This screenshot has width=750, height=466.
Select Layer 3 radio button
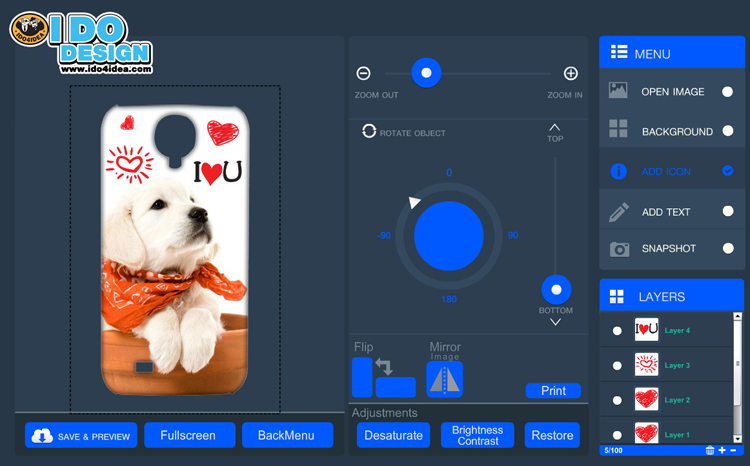[617, 366]
